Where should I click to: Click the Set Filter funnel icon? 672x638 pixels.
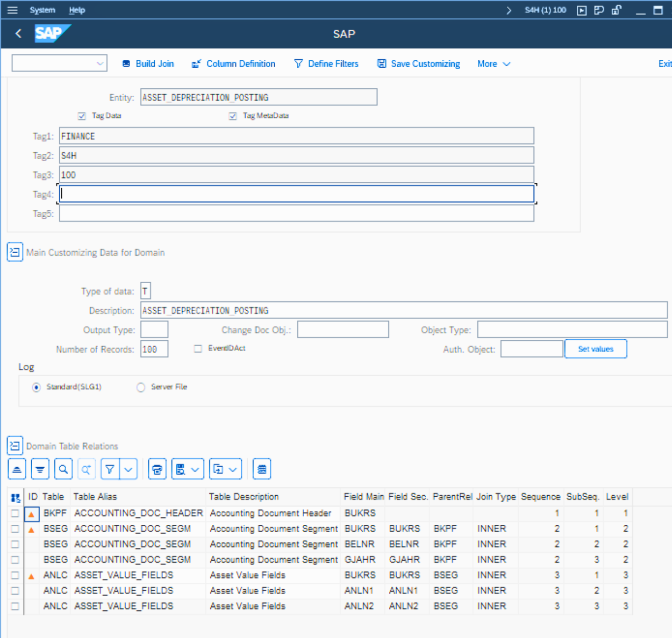[110, 469]
